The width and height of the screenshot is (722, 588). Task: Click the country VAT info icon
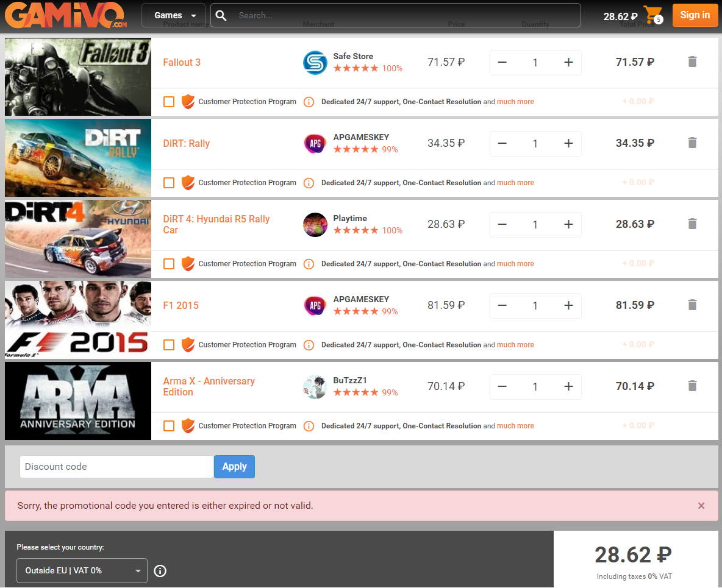160,570
